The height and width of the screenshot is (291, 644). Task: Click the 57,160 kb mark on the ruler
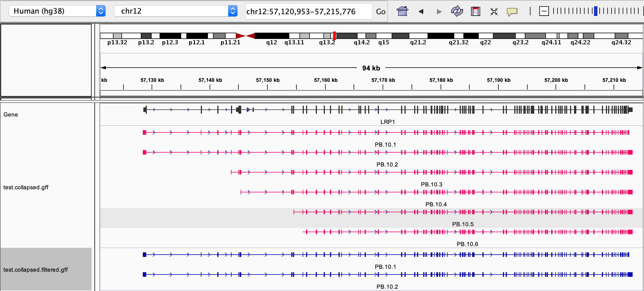tap(326, 80)
